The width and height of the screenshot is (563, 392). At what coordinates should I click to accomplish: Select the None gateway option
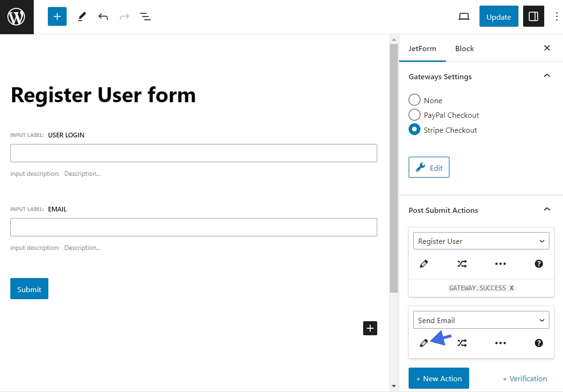(x=414, y=100)
